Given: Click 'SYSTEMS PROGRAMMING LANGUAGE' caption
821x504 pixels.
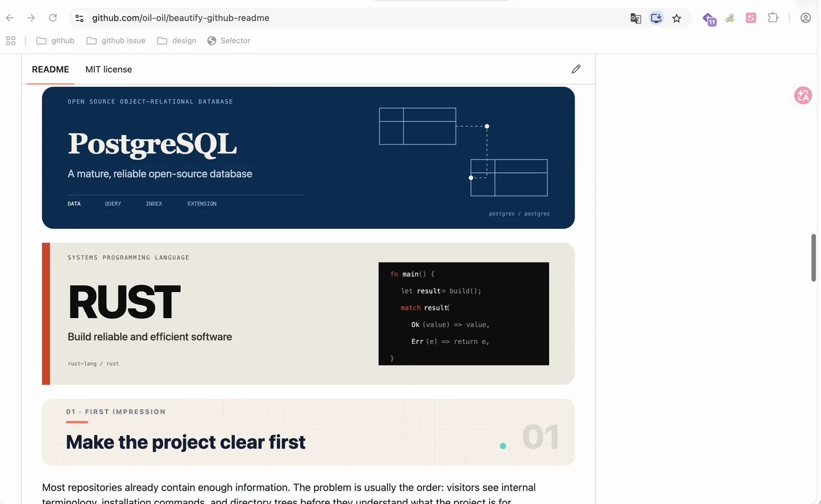Looking at the screenshot, I should (128, 258).
